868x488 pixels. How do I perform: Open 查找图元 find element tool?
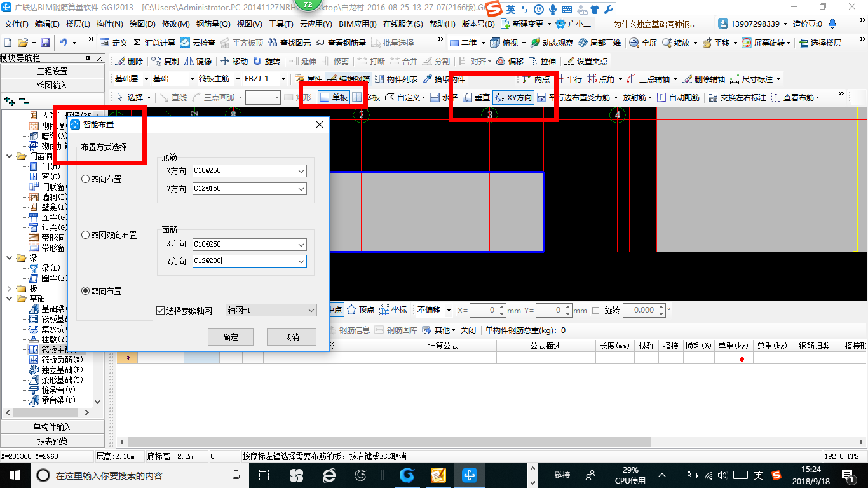click(x=289, y=43)
